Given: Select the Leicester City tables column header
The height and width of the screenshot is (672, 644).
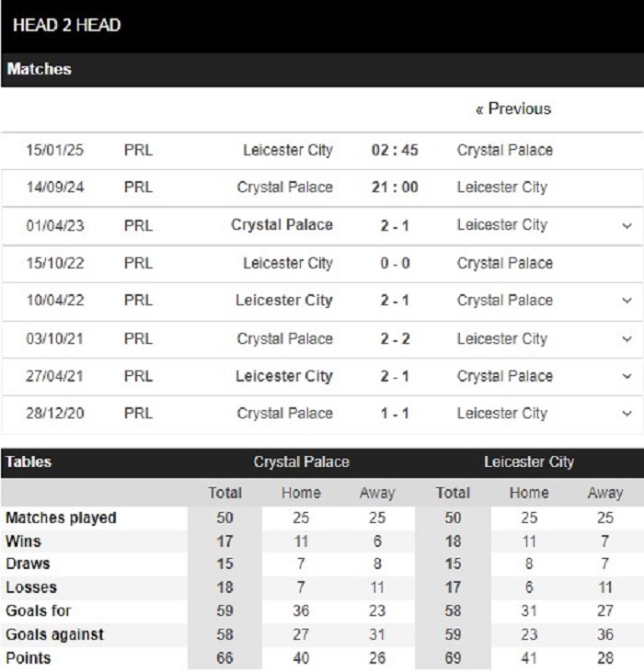Looking at the screenshot, I should [529, 462].
